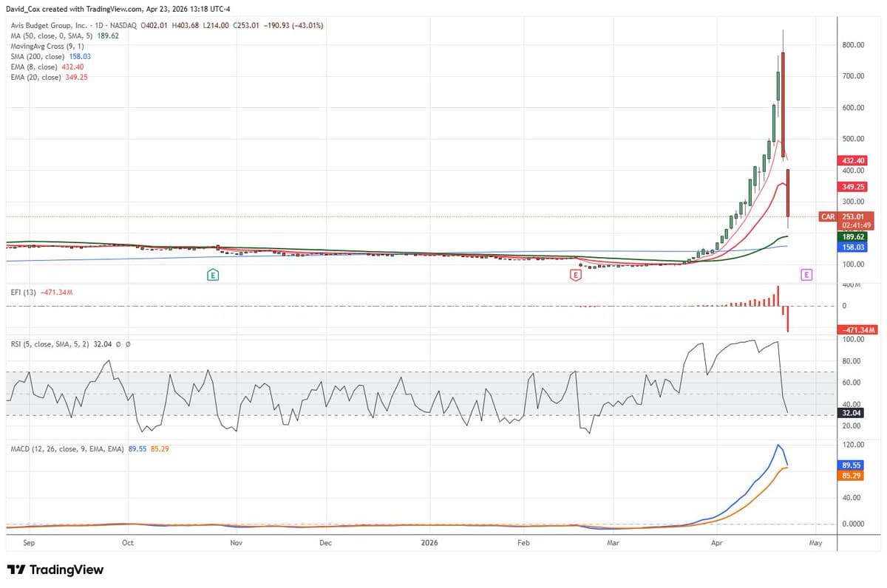Select the red 432.40 EMA price label
887x588 pixels.
852,160
